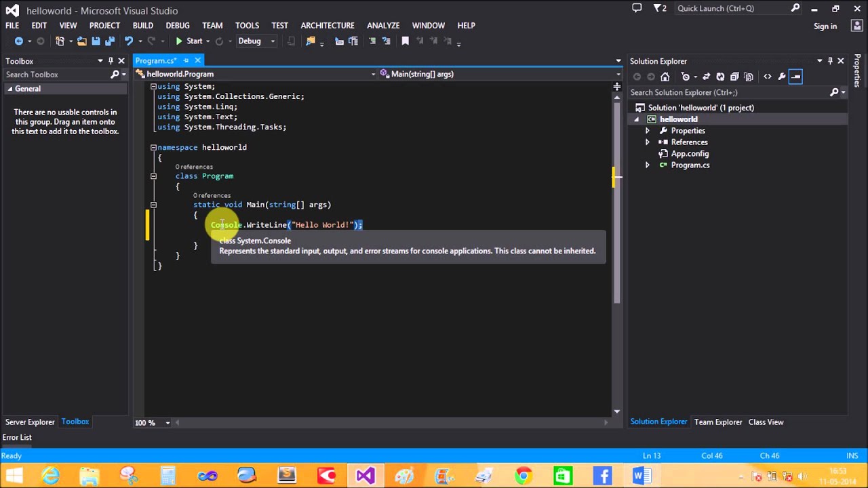The image size is (868, 488).
Task: Click the Save icon in the toolbar
Action: pos(96,41)
